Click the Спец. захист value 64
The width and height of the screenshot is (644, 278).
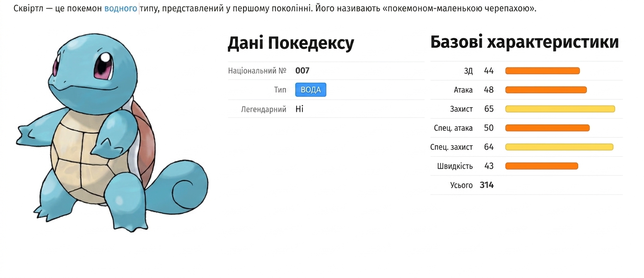click(489, 147)
